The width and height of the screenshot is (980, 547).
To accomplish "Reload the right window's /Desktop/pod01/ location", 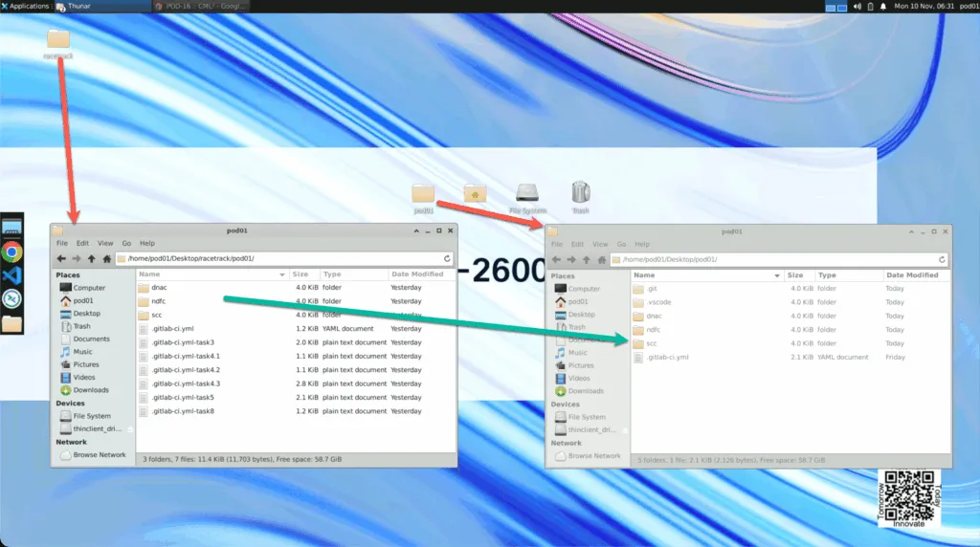I will click(x=943, y=259).
